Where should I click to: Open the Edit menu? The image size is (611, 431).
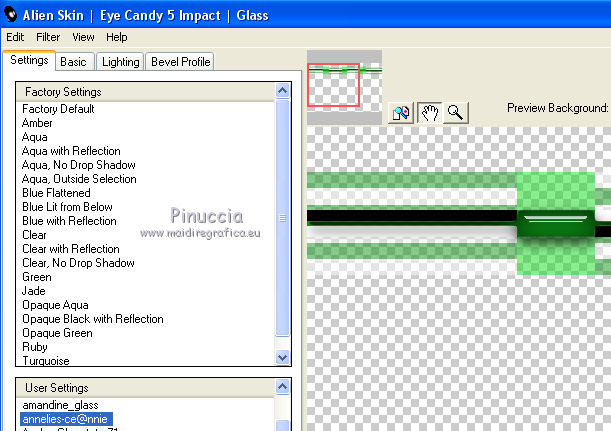15,37
